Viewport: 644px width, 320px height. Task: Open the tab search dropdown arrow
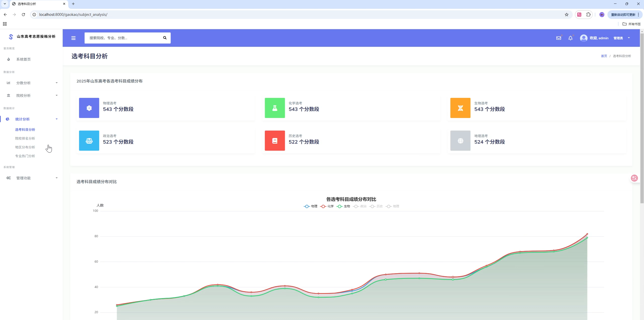coord(5,4)
